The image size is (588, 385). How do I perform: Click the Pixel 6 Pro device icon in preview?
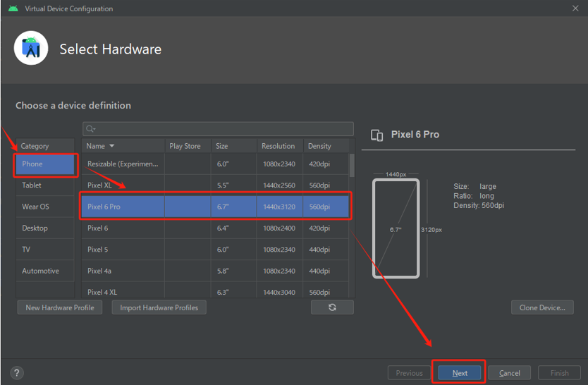(377, 135)
